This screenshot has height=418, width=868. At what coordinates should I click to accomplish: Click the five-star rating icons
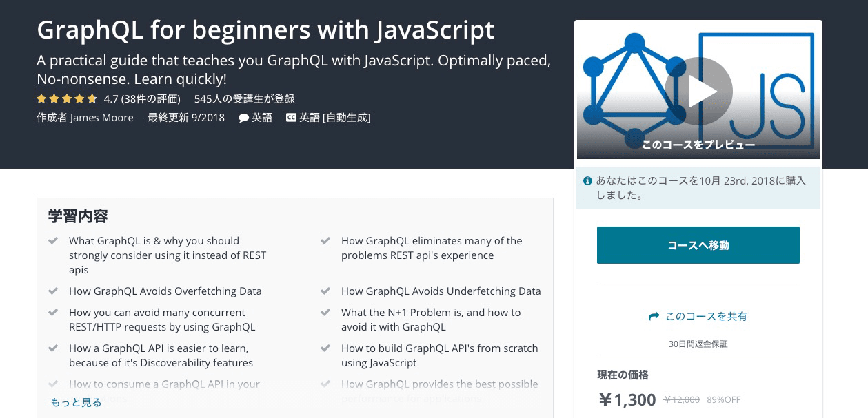[67, 98]
